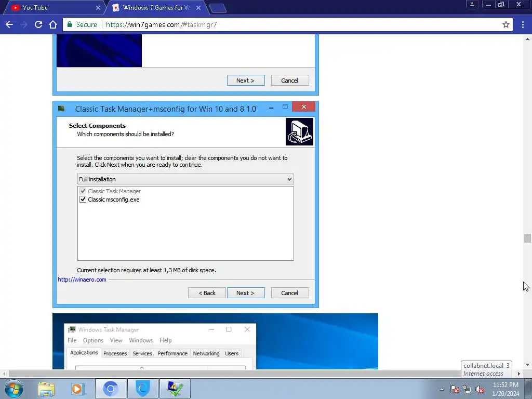Close the YouTube tab

point(98,7)
